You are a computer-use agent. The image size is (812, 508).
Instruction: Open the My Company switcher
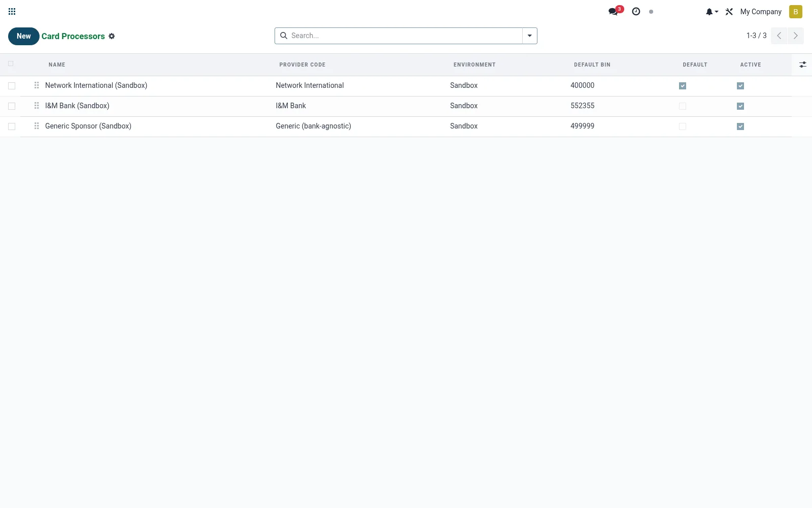coord(761,12)
